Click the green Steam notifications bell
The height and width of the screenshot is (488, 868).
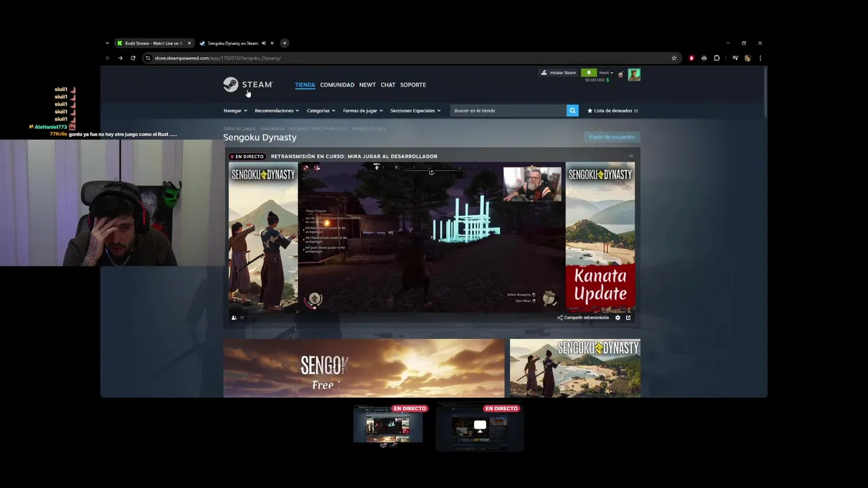pos(589,73)
